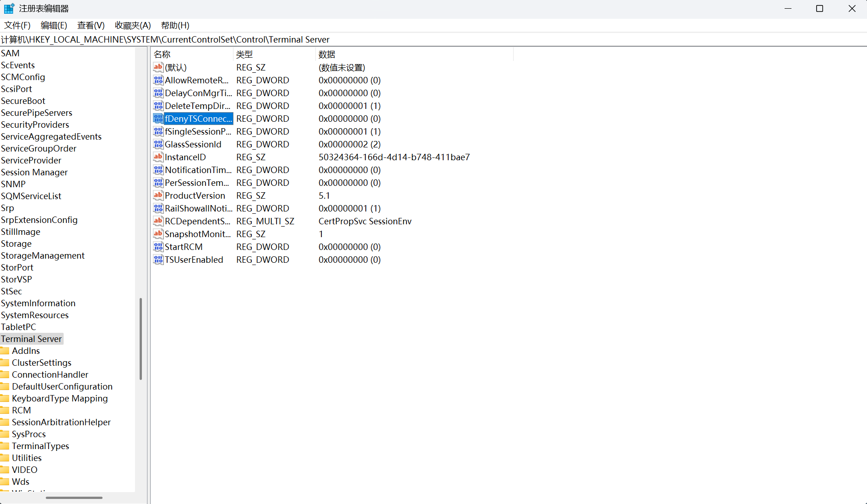Screen dimensions: 867x504
Task: Select the SecureBoot key in tree
Action: click(x=23, y=101)
